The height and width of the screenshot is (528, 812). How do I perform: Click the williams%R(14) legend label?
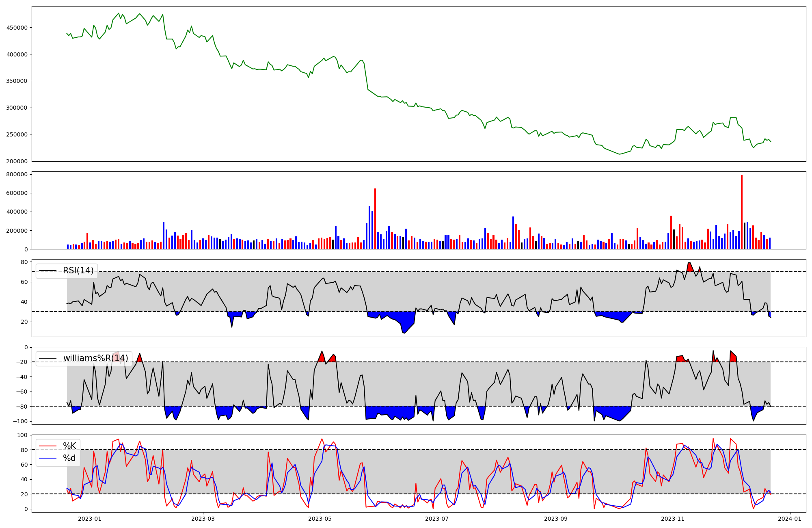click(95, 358)
